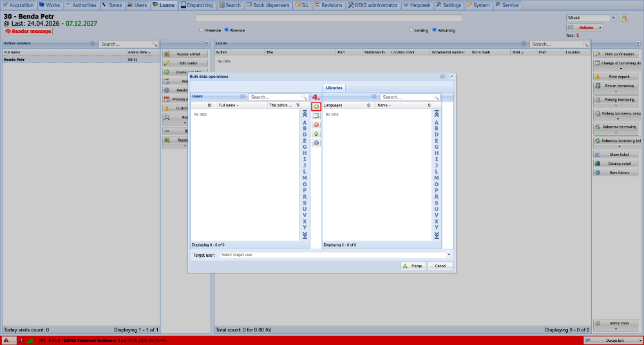The height and width of the screenshot is (345, 644).
Task: Collapse the Loans side button panel
Action: tap(638, 43)
